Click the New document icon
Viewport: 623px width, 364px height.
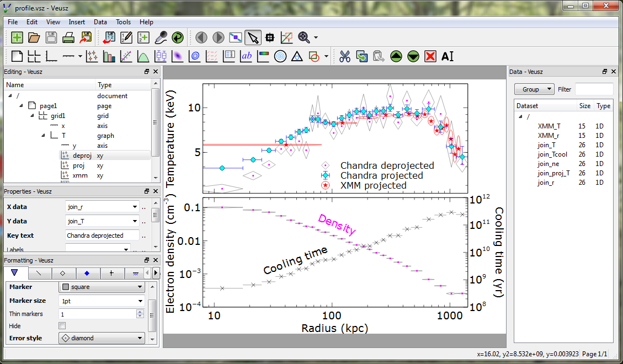(17, 38)
